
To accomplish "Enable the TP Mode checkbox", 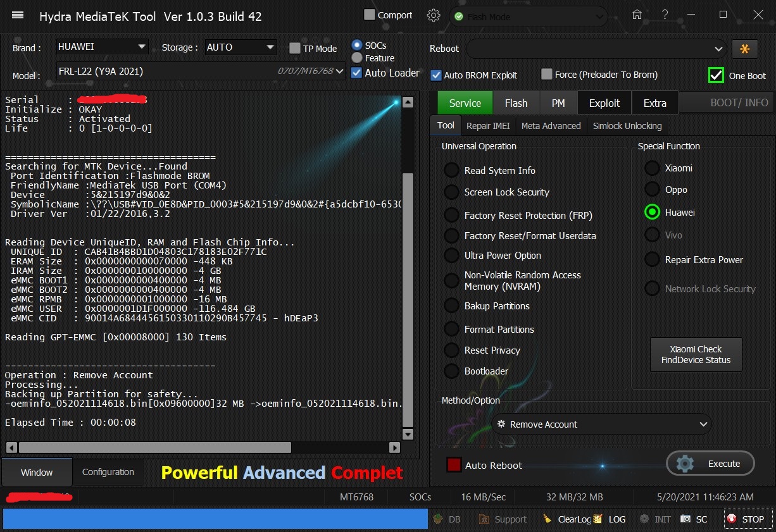I will point(294,49).
